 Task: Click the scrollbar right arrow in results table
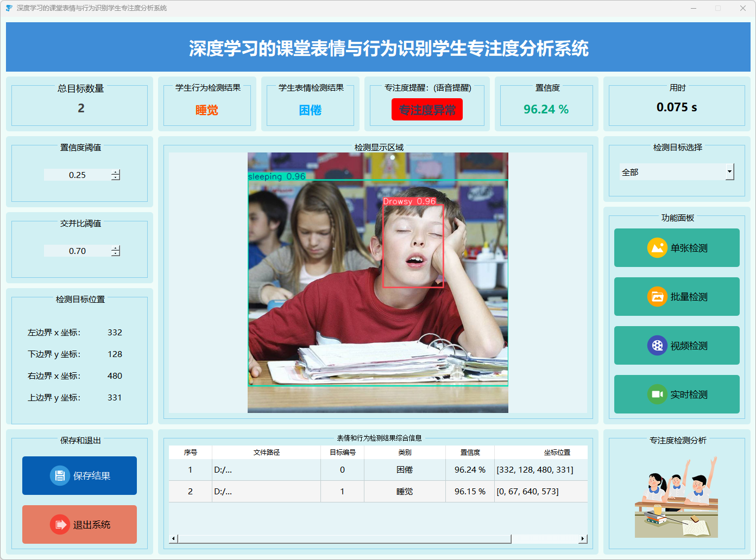coord(583,539)
